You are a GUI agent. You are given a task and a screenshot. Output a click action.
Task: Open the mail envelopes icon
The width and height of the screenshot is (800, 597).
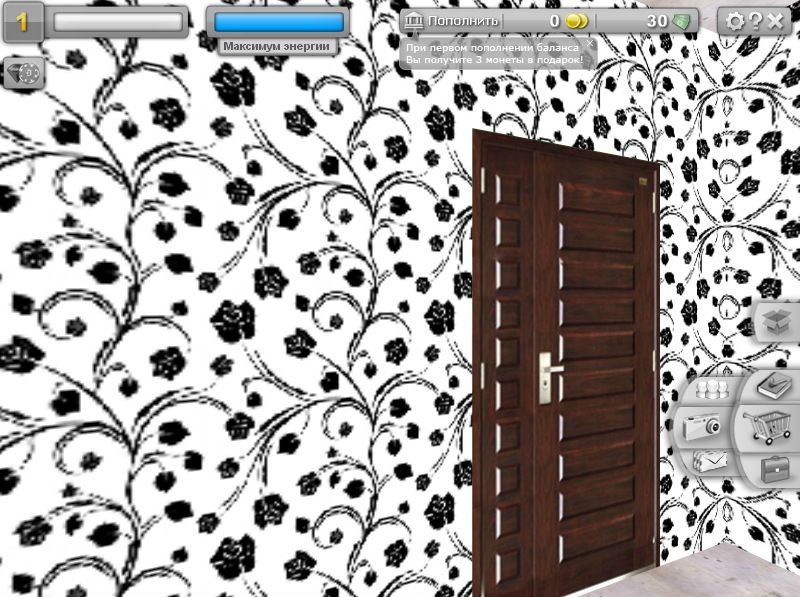coord(710,461)
